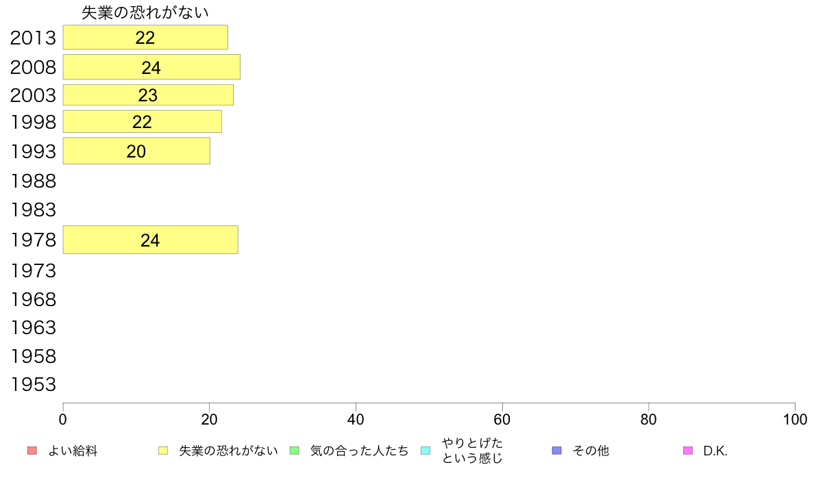Click the よい給料 legend label
The image size is (814, 504).
[73, 451]
